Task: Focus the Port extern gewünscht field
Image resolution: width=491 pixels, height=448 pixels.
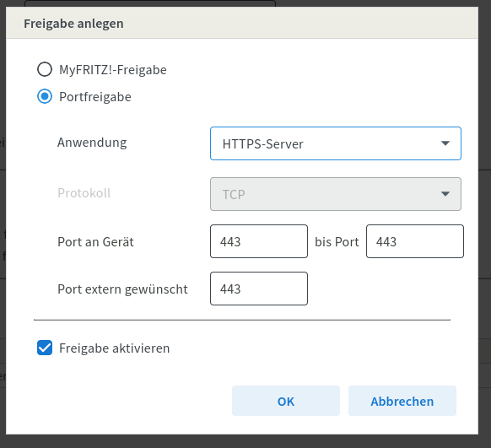Action: (259, 289)
